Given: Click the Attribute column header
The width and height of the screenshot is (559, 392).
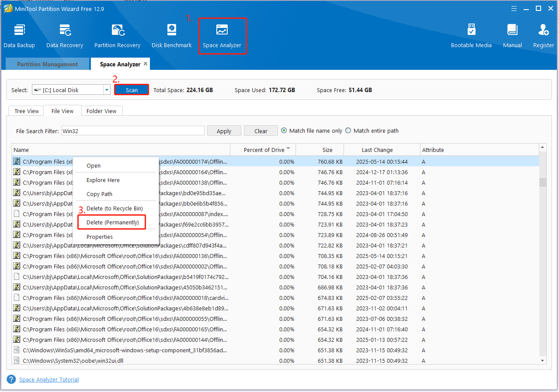Looking at the screenshot, I should pos(479,150).
